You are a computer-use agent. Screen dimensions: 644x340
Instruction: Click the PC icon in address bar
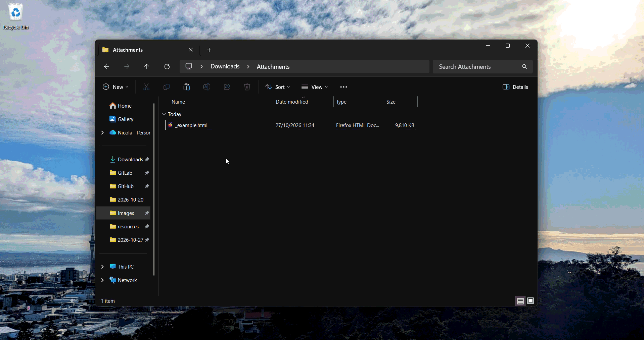189,66
